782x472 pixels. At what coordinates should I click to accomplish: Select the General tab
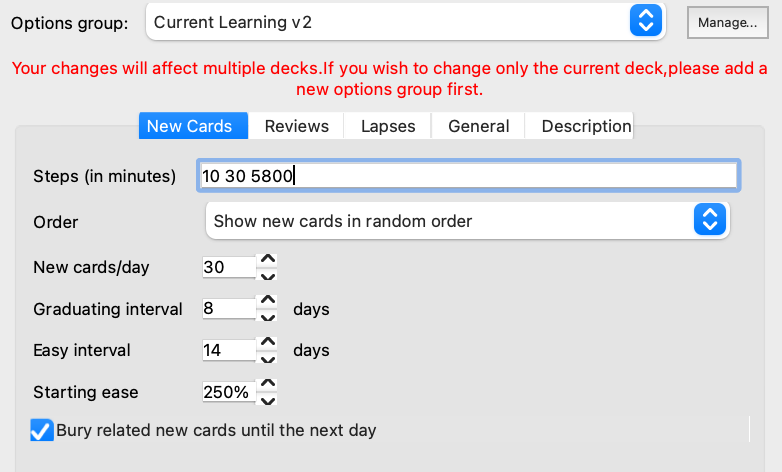(x=478, y=126)
